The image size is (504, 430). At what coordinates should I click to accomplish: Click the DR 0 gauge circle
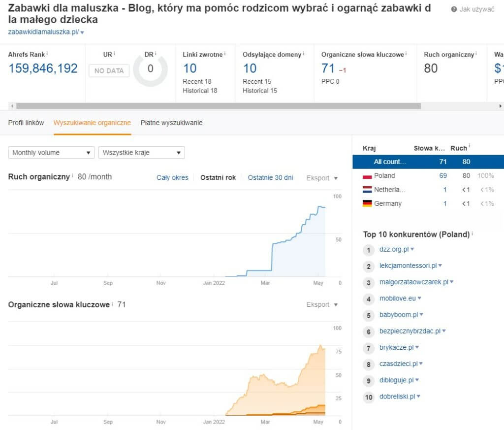151,69
